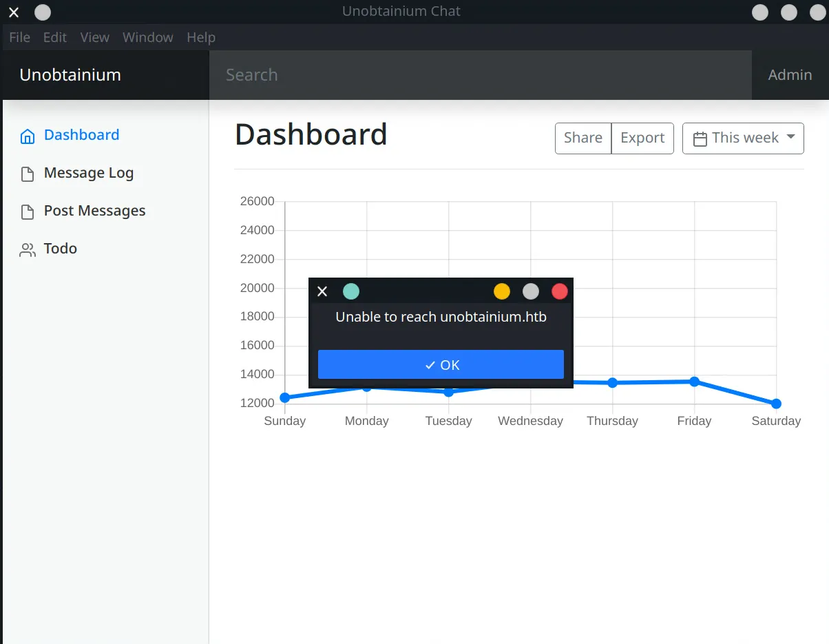Open the View menu
The width and height of the screenshot is (829, 644).
[94, 37]
